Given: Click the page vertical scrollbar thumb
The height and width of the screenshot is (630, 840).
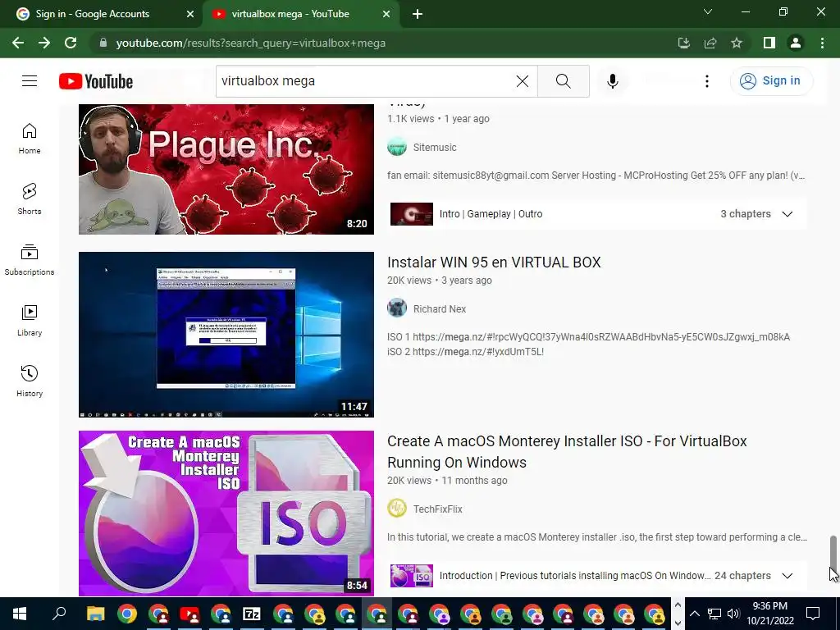Looking at the screenshot, I should tap(833, 552).
